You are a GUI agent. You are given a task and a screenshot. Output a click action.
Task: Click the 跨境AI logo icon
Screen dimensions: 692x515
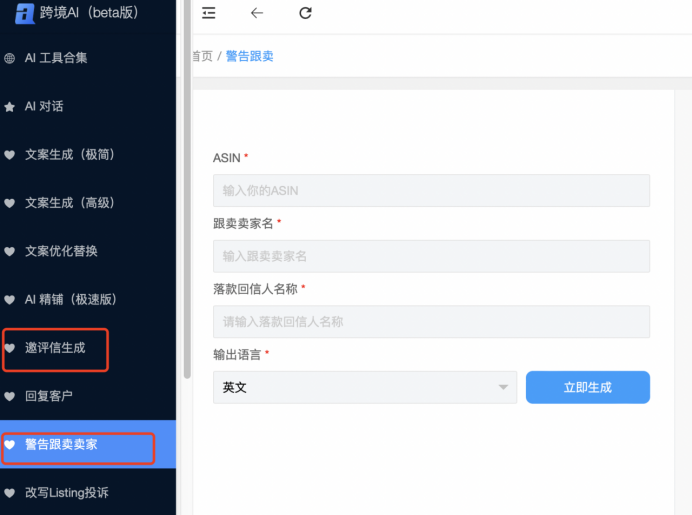click(25, 13)
